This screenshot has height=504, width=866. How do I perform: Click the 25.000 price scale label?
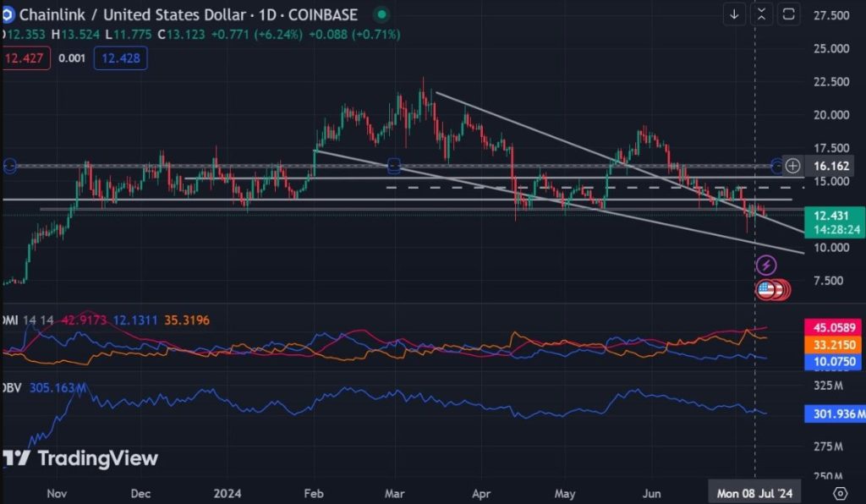tap(831, 48)
